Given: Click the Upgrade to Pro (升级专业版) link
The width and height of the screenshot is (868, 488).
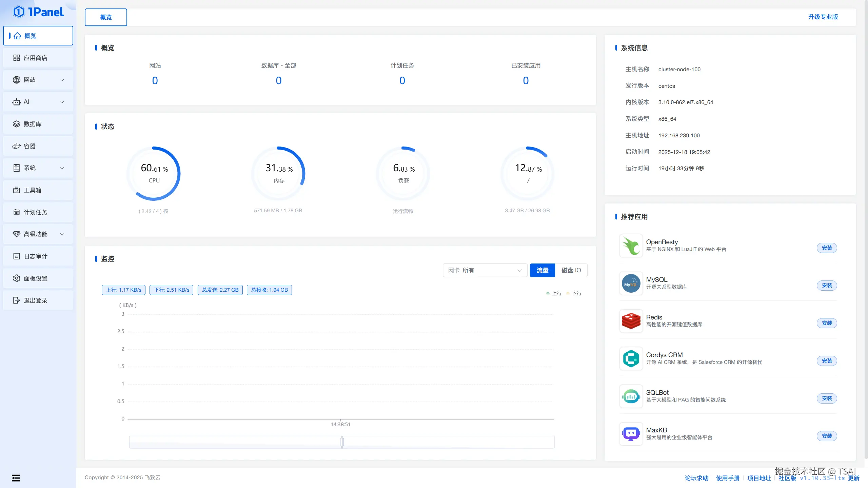Looking at the screenshot, I should pos(823,17).
